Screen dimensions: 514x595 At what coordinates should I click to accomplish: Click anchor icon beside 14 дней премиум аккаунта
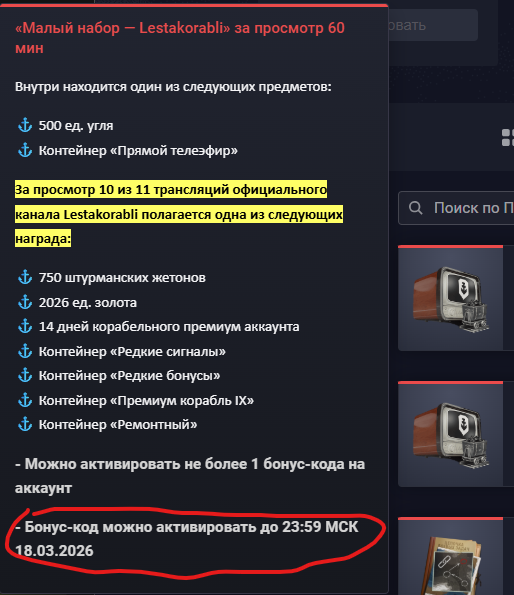coord(25,326)
